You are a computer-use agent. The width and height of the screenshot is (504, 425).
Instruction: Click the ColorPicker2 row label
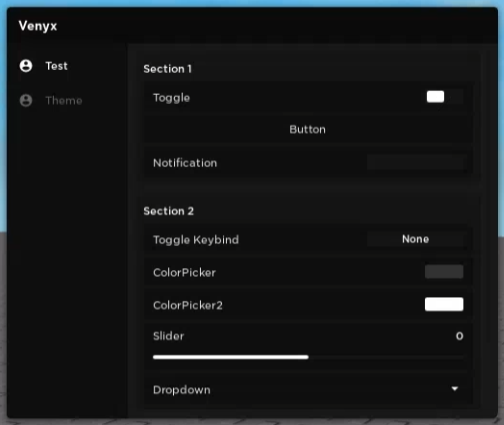point(188,305)
